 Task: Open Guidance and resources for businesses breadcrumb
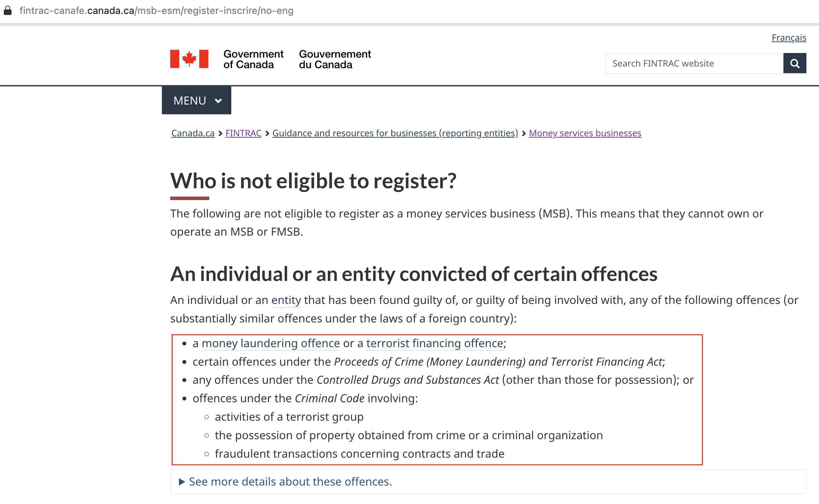[395, 133]
